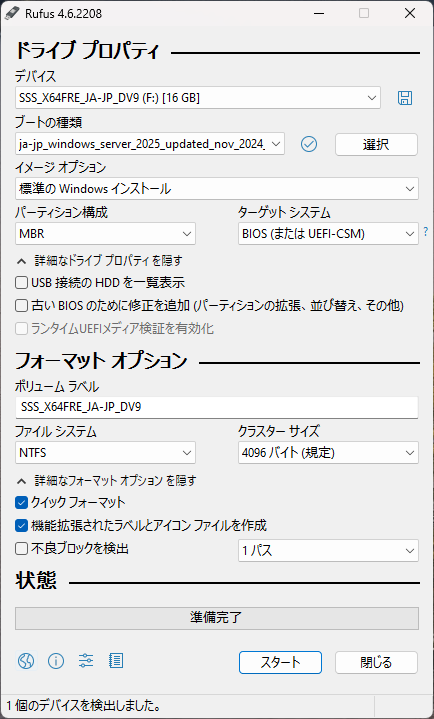Image resolution: width=434 pixels, height=719 pixels.
Task: Open the ターゲット システム BIOS dropdown
Action: [x=328, y=234]
